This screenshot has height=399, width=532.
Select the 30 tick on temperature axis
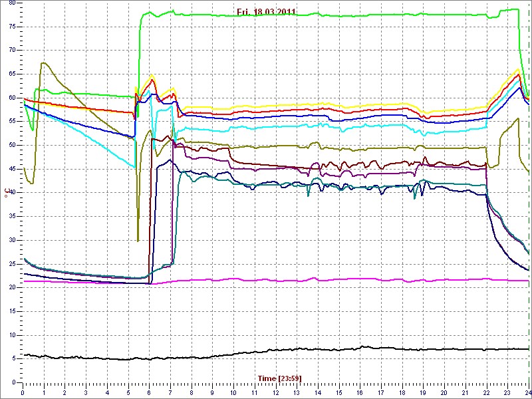[x=12, y=240]
